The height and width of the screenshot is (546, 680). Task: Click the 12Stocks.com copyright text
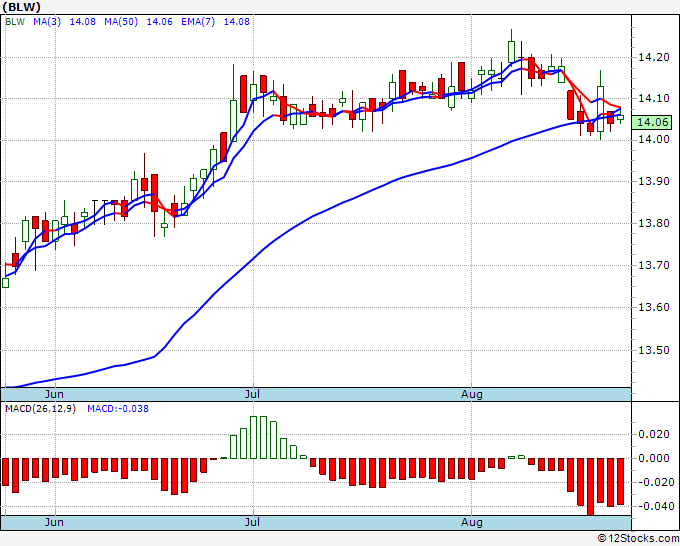[638, 539]
